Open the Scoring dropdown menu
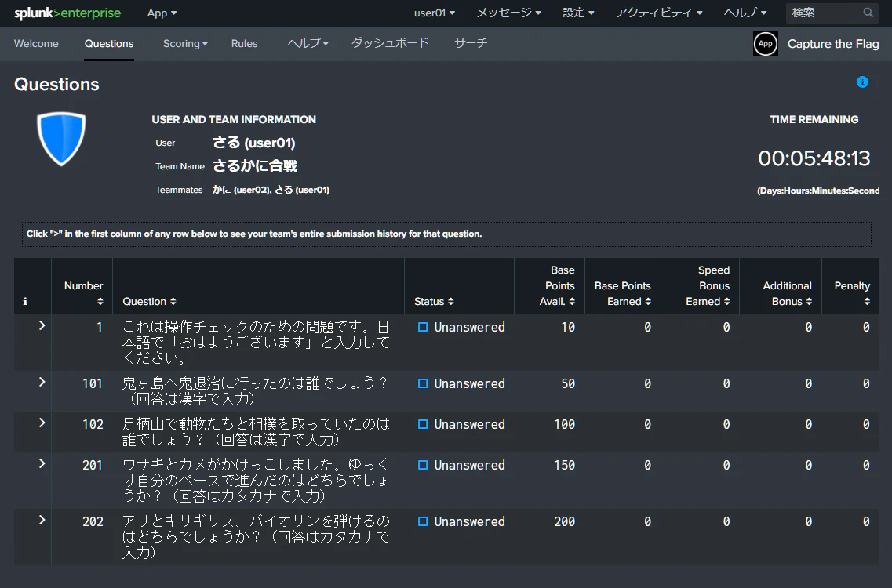The height and width of the screenshot is (588, 892). [x=185, y=44]
